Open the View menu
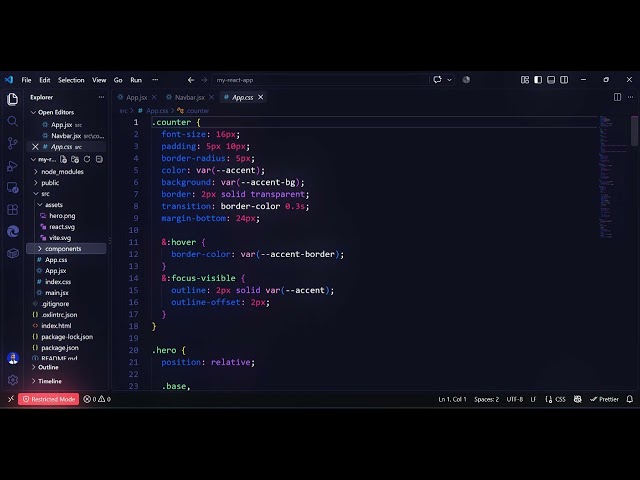Screen dimensions: 640x480 click(x=99, y=80)
